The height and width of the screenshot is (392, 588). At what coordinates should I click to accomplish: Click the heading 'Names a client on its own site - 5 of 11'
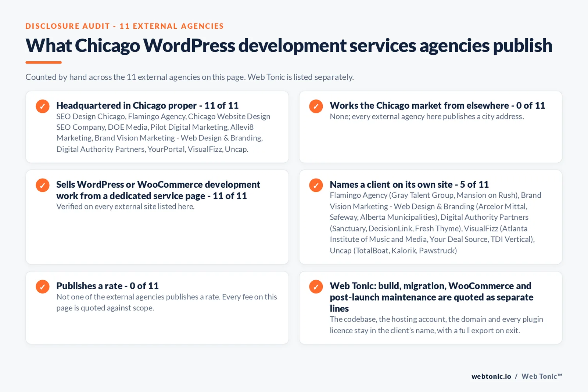click(x=409, y=184)
